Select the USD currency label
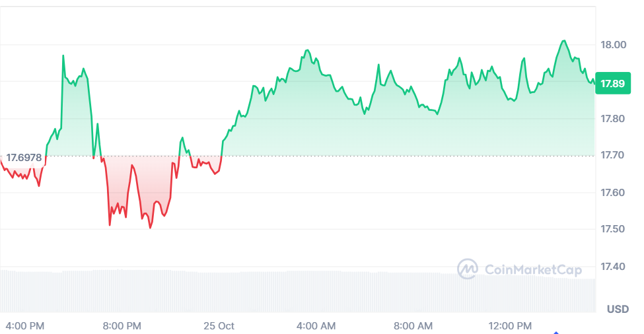The image size is (644, 334). click(x=618, y=309)
